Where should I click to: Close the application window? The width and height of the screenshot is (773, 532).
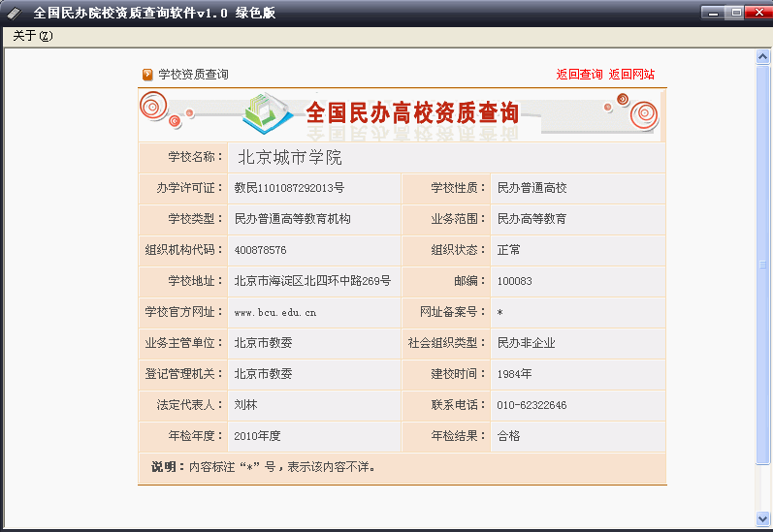pos(759,13)
